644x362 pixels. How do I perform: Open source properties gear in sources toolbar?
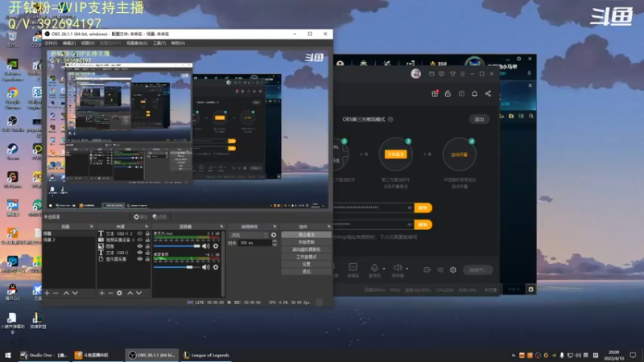[119, 293]
